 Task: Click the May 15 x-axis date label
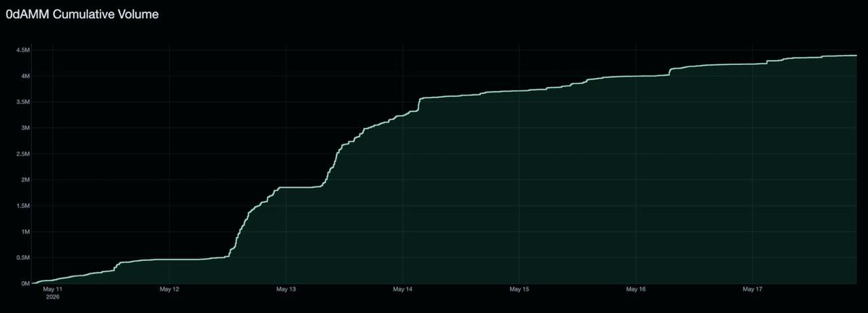click(520, 290)
